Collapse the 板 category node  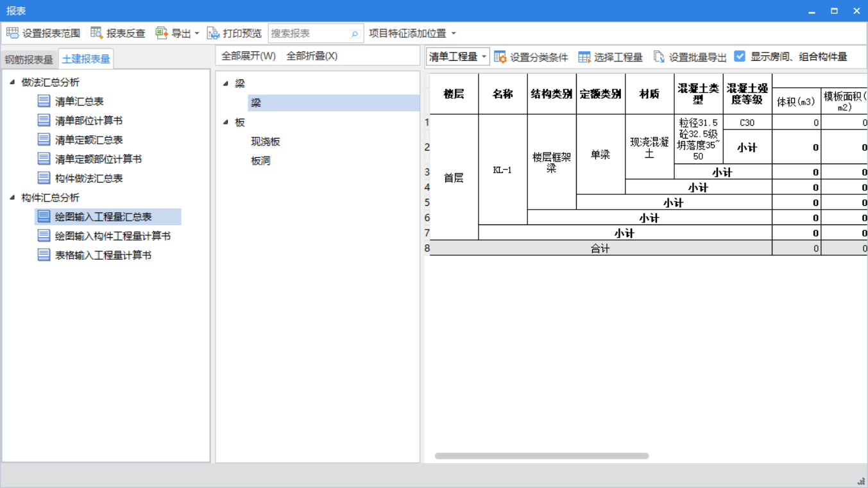pos(226,122)
